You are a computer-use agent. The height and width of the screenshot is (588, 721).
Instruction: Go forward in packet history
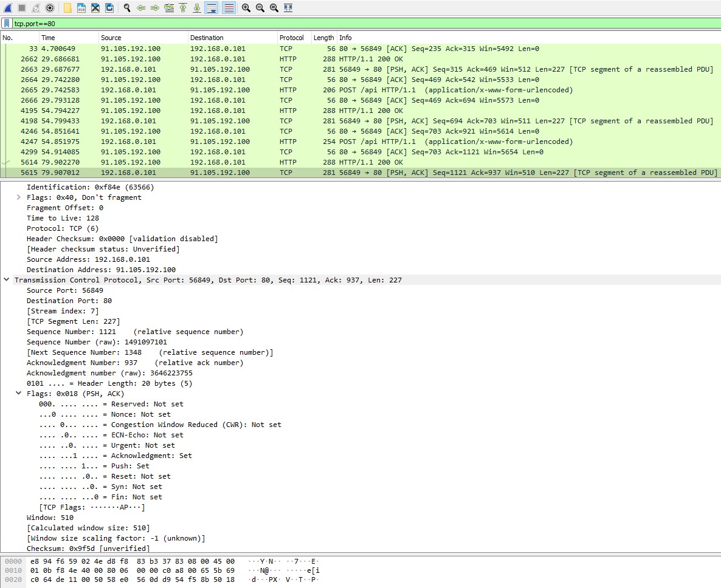(155, 8)
